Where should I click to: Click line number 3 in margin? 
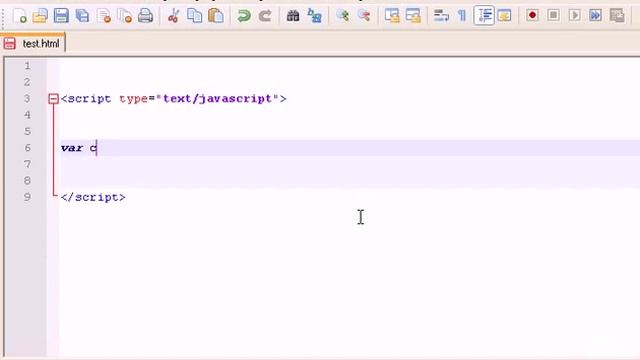tap(27, 98)
